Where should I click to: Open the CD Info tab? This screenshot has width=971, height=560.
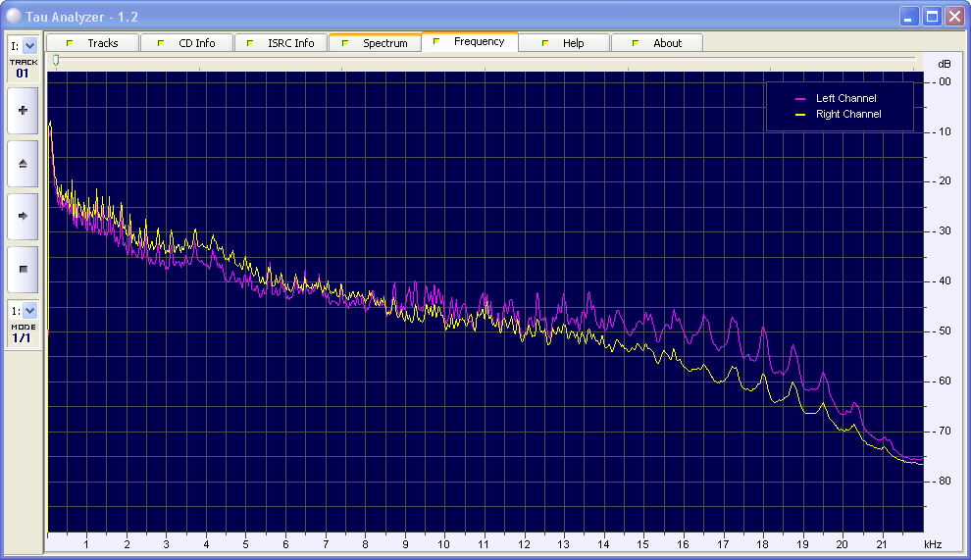click(186, 43)
